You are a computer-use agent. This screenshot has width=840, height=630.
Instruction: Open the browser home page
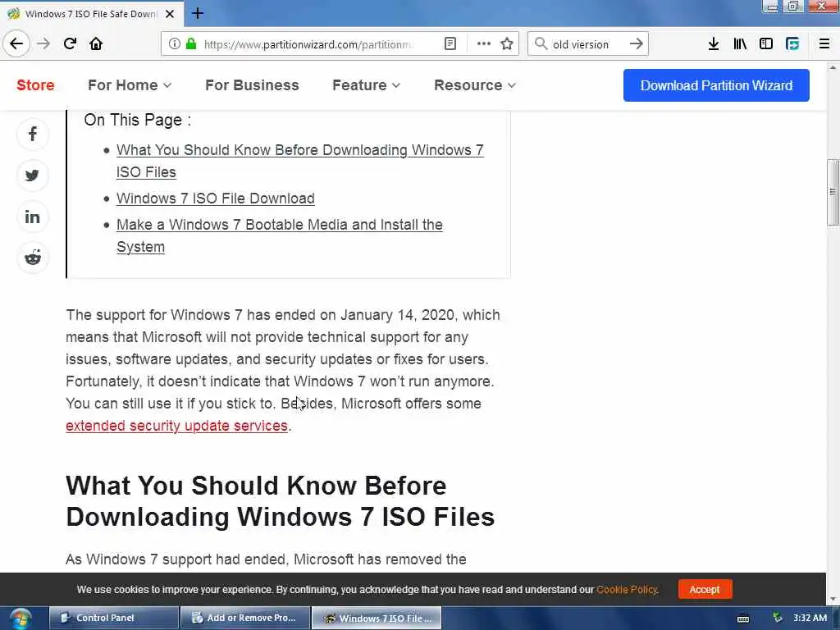point(96,43)
